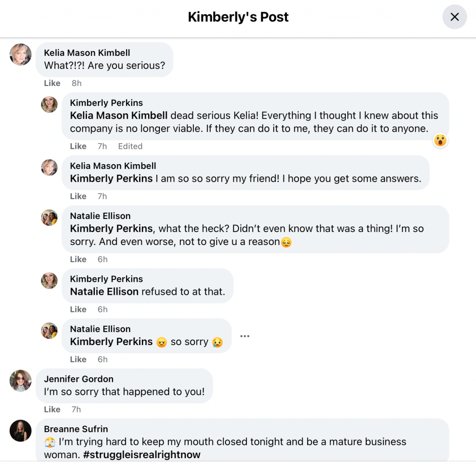Image resolution: width=476 pixels, height=465 pixels.
Task: Click Jennifer Gordon's profile picture
Action: [x=20, y=380]
